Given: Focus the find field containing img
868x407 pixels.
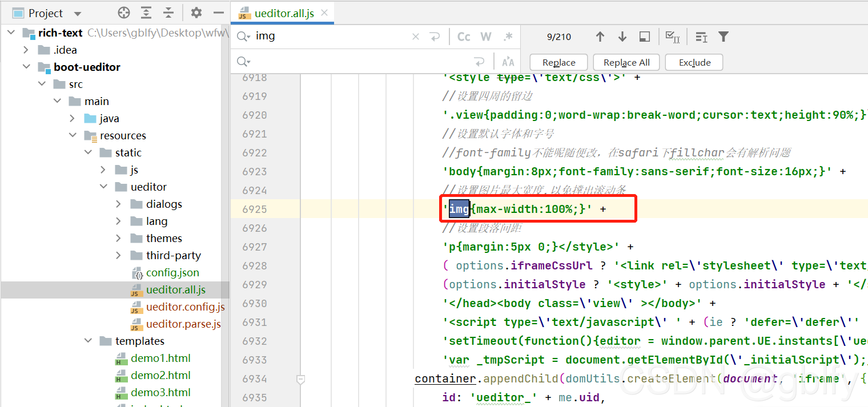Looking at the screenshot, I should 331,37.
